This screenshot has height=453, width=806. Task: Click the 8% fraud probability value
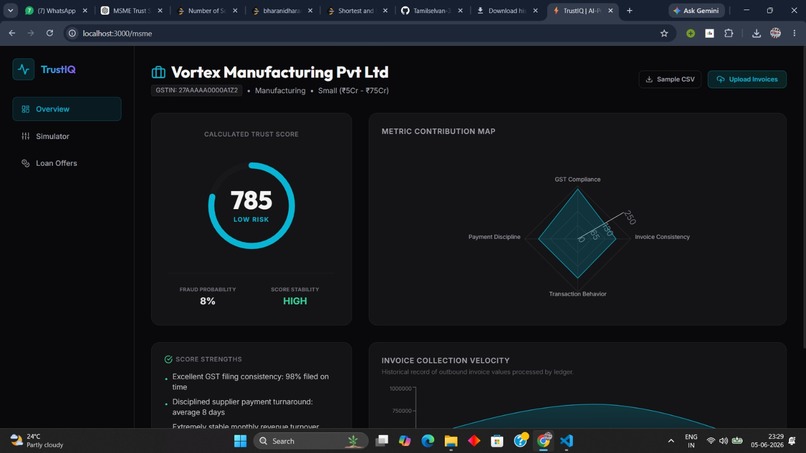pyautogui.click(x=208, y=301)
